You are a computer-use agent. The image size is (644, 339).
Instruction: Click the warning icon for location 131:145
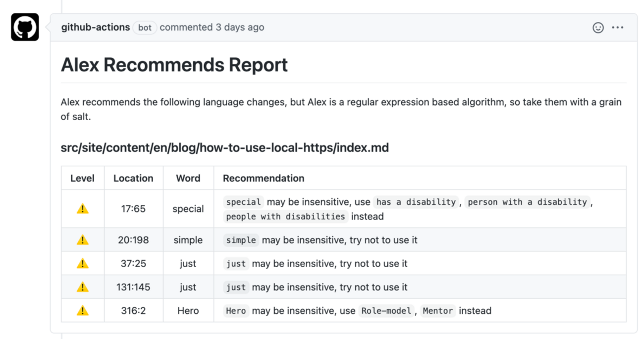[83, 287]
